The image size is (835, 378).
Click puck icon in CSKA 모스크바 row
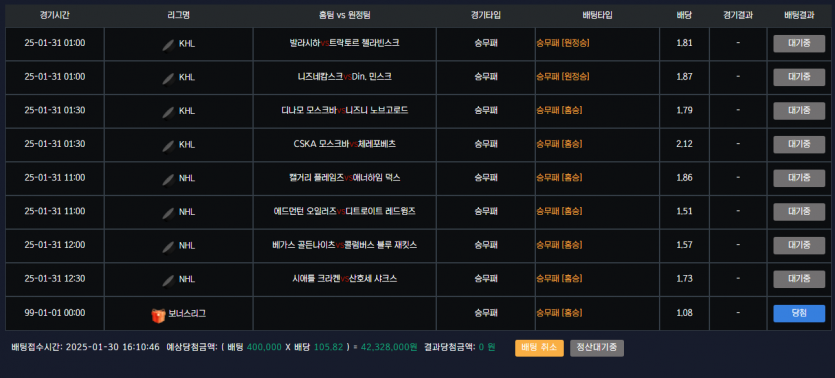169,145
